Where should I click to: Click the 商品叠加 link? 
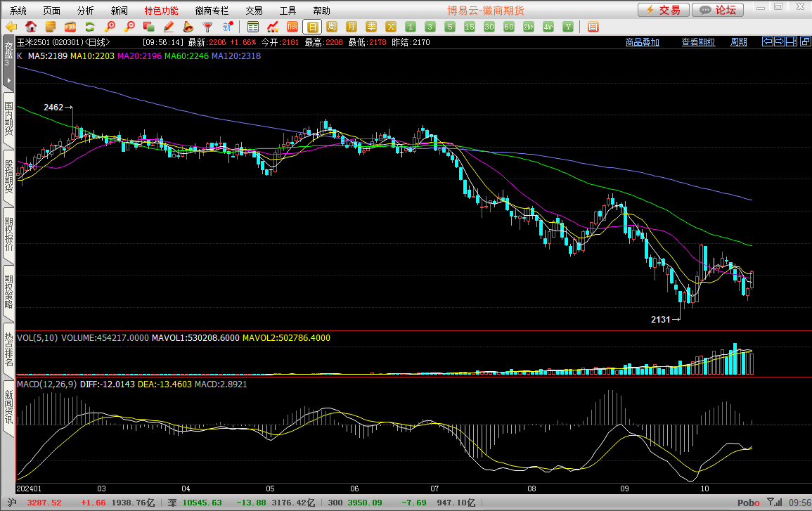[x=642, y=42]
